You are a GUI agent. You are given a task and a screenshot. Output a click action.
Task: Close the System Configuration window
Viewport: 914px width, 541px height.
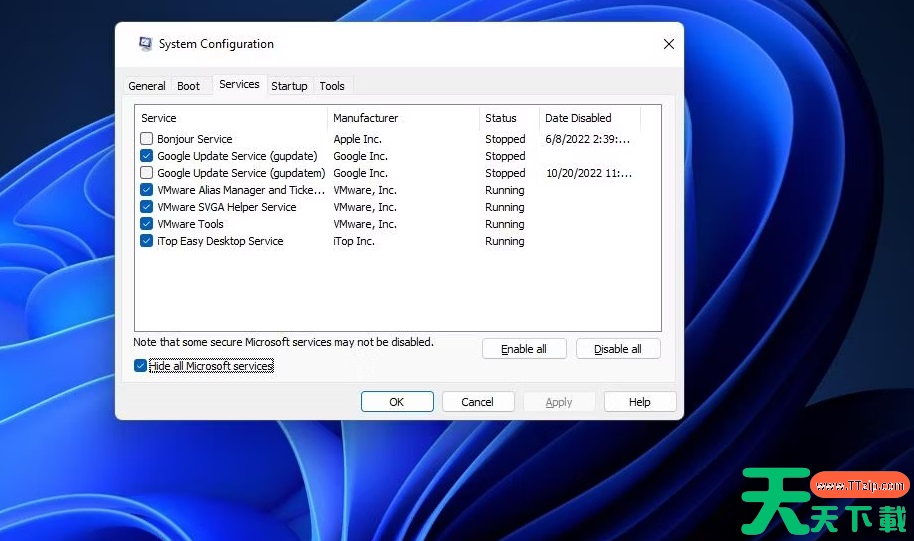pos(669,44)
